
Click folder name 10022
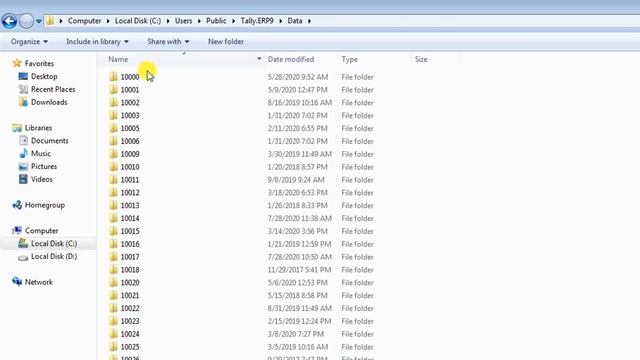click(130, 308)
